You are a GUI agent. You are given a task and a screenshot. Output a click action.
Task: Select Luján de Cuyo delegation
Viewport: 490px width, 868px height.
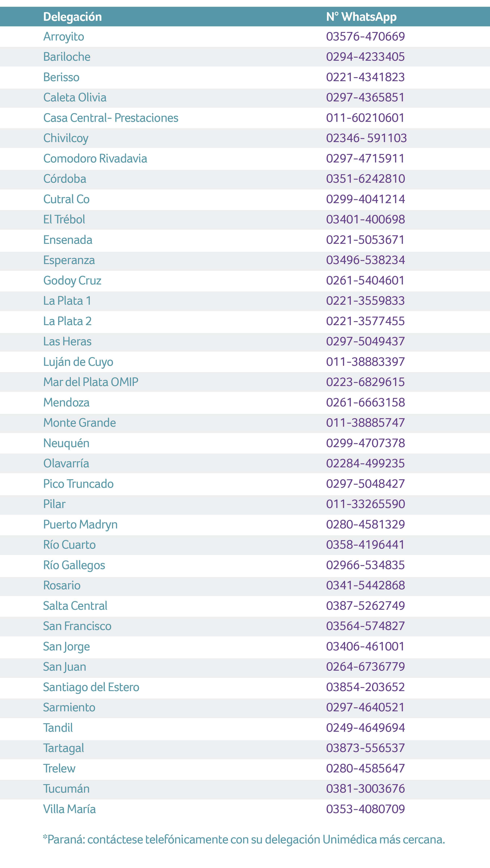[x=78, y=362]
